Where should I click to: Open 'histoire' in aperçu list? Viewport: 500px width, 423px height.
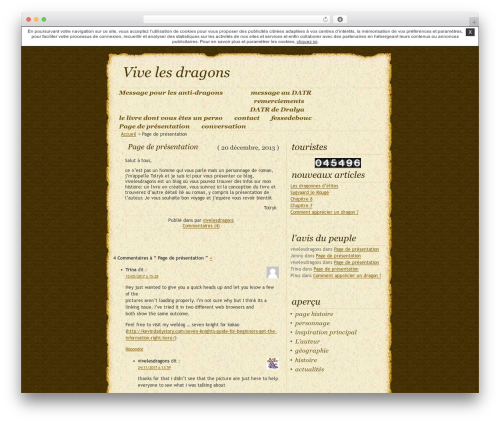[x=306, y=360]
